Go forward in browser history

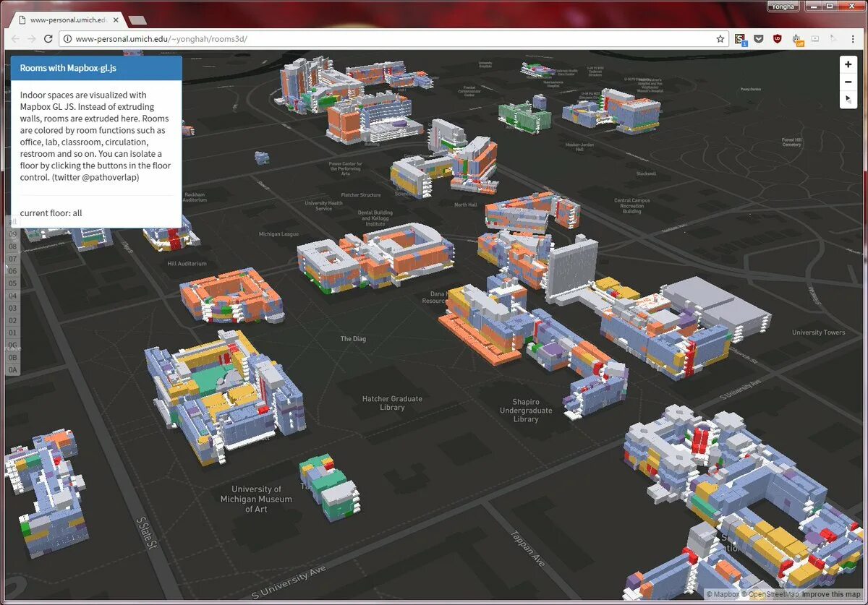point(32,39)
